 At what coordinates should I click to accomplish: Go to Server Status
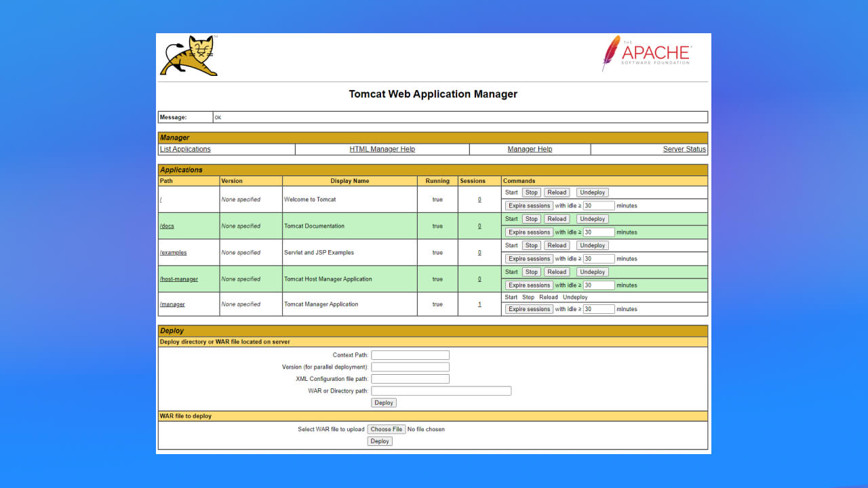(x=684, y=149)
